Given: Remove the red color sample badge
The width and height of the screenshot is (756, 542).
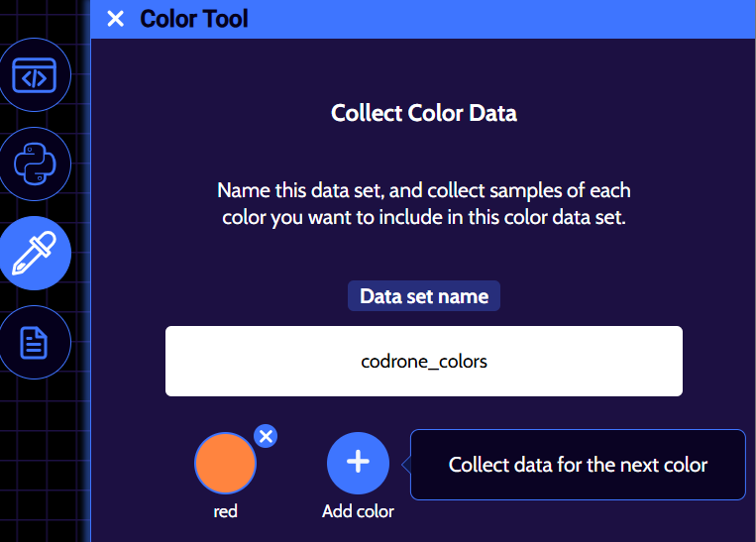Looking at the screenshot, I should (x=266, y=436).
